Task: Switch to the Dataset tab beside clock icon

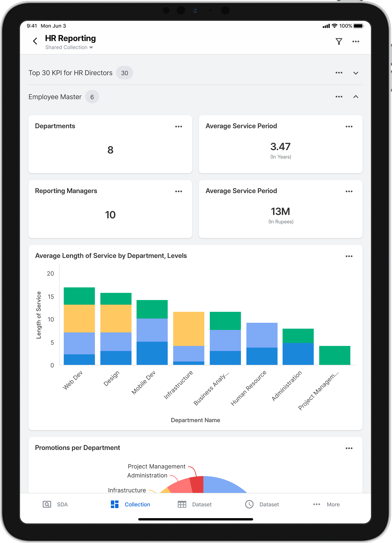Action: [269, 504]
